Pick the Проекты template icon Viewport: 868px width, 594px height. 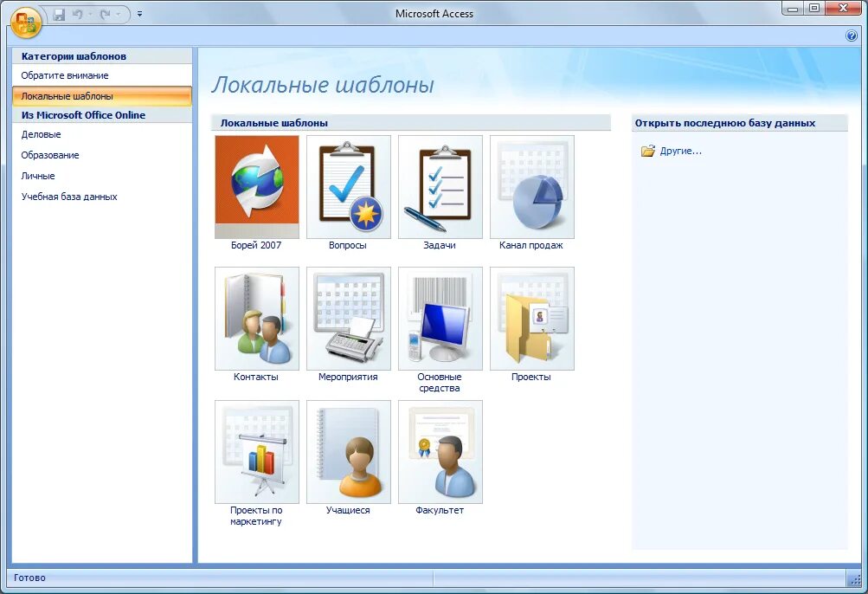pos(532,319)
